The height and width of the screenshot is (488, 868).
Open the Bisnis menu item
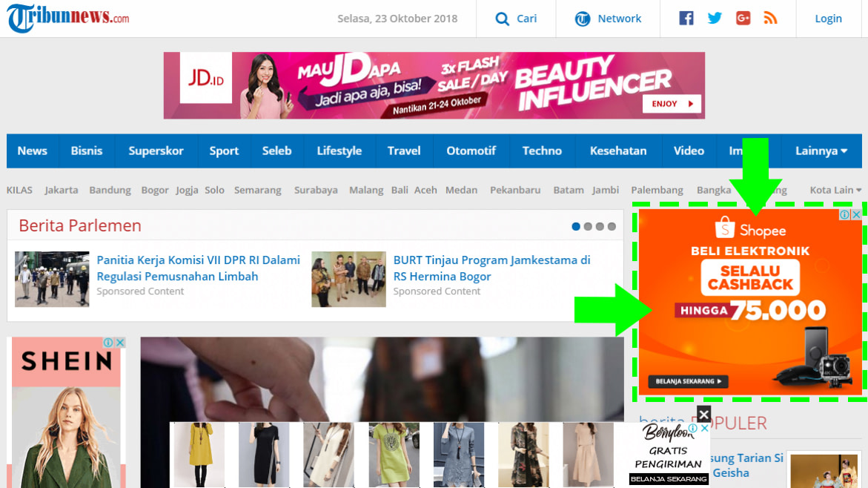[x=87, y=151]
